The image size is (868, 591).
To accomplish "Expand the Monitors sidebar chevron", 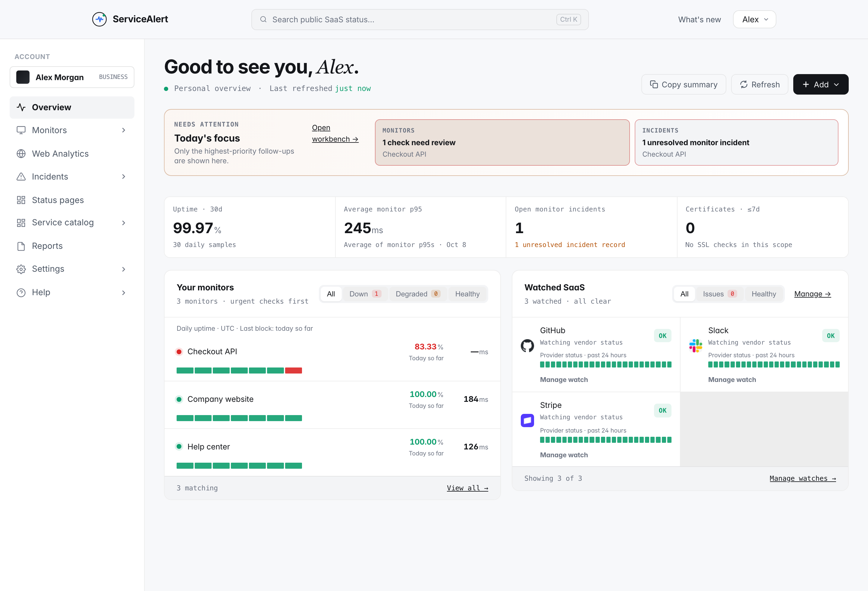I will click(x=124, y=130).
